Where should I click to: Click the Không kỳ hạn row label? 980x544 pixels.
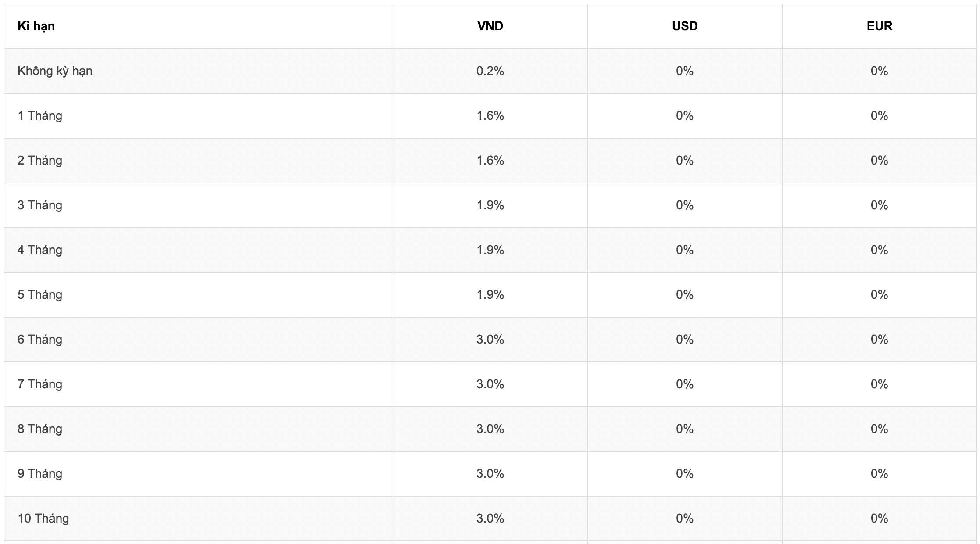pyautogui.click(x=55, y=71)
